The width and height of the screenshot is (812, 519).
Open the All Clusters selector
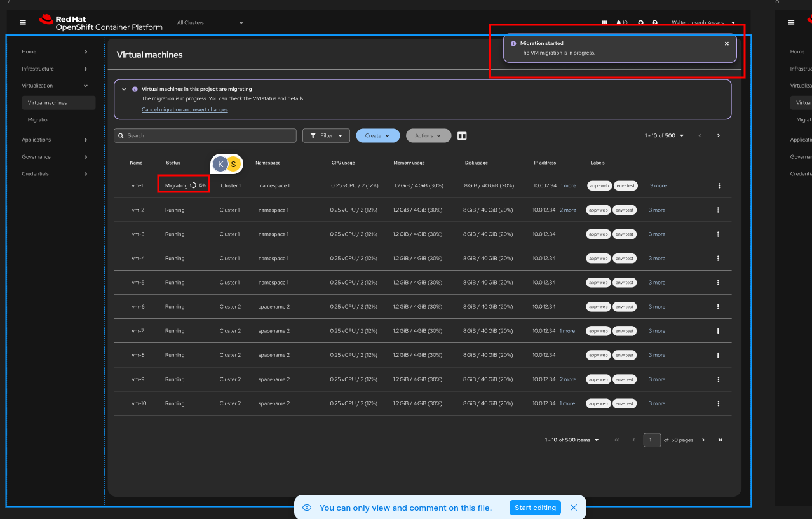210,23
